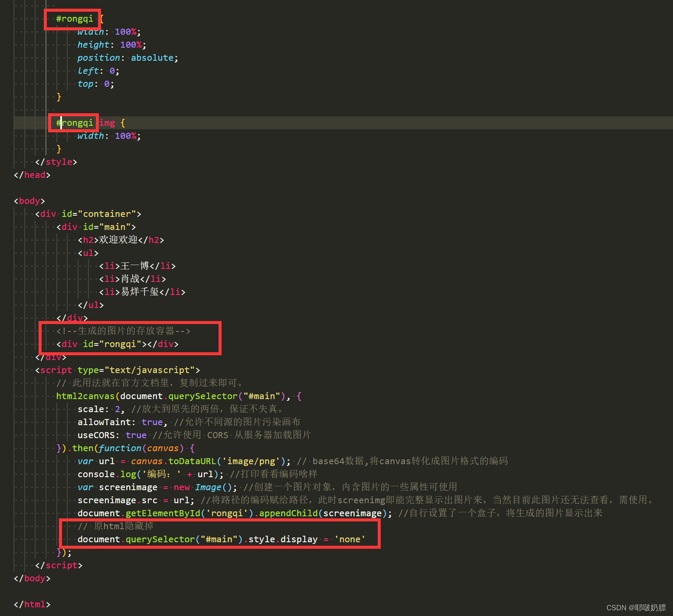The image size is (673, 616).
Task: Click the closing '</body>' tag
Action: [32, 578]
